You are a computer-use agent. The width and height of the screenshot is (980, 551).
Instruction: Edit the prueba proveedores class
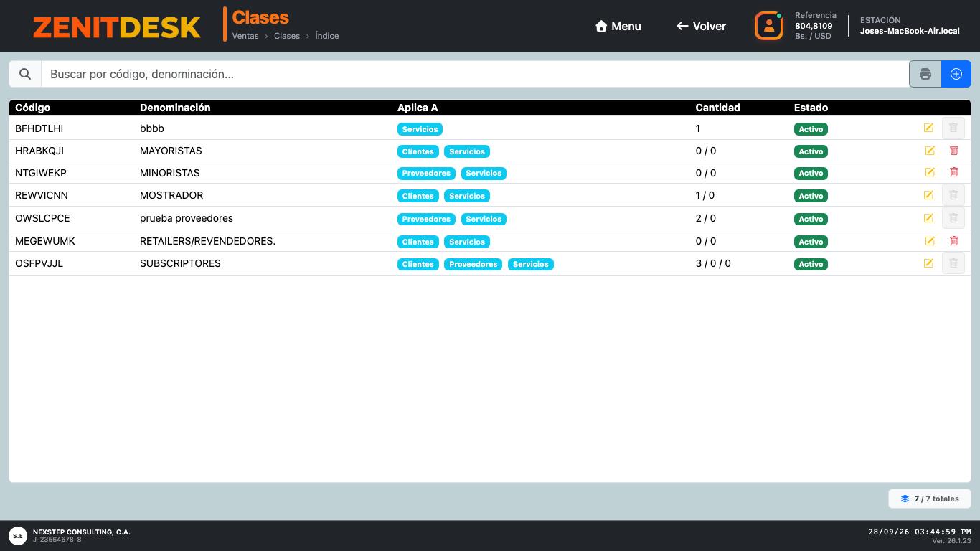tap(928, 218)
